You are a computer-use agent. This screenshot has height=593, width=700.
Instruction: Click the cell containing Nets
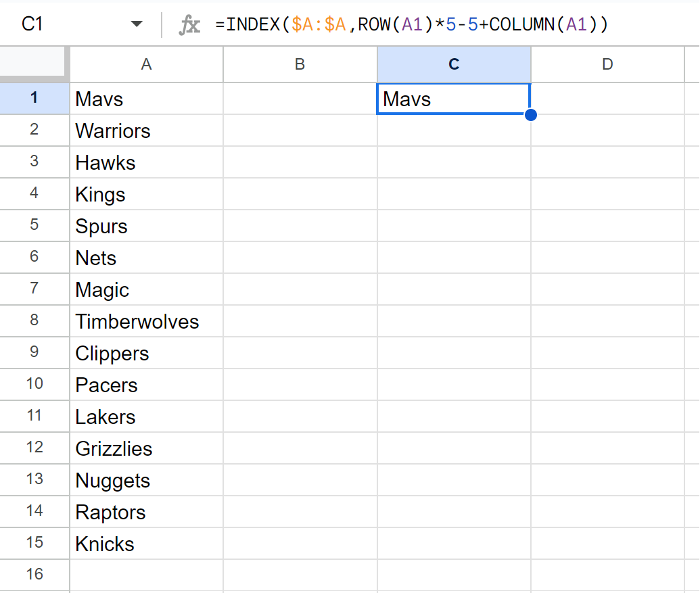coord(147,257)
